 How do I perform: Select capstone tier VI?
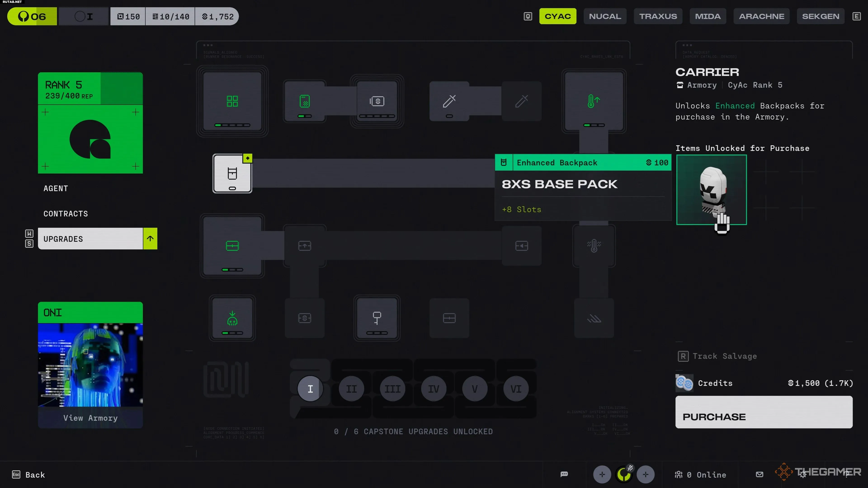tap(516, 389)
